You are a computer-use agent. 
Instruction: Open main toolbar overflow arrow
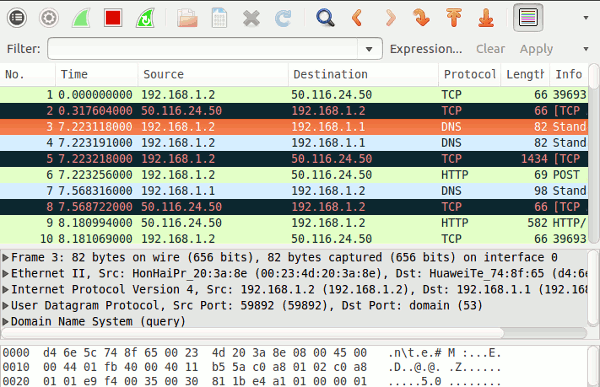(586, 18)
